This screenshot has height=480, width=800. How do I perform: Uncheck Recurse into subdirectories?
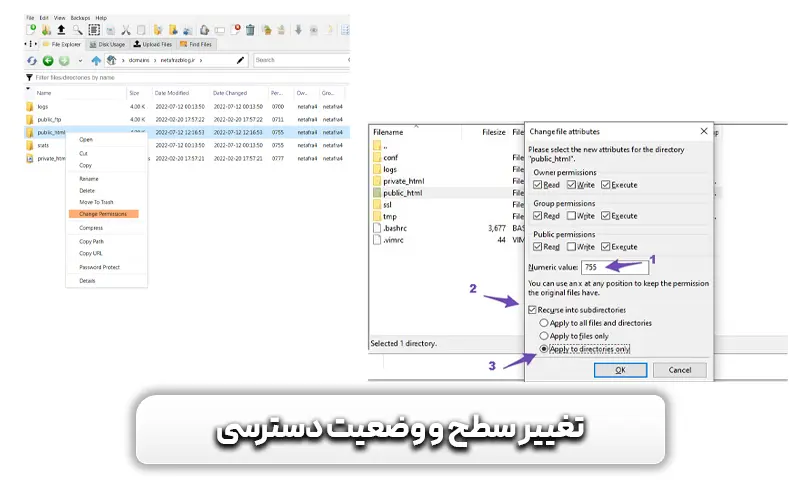click(x=534, y=311)
